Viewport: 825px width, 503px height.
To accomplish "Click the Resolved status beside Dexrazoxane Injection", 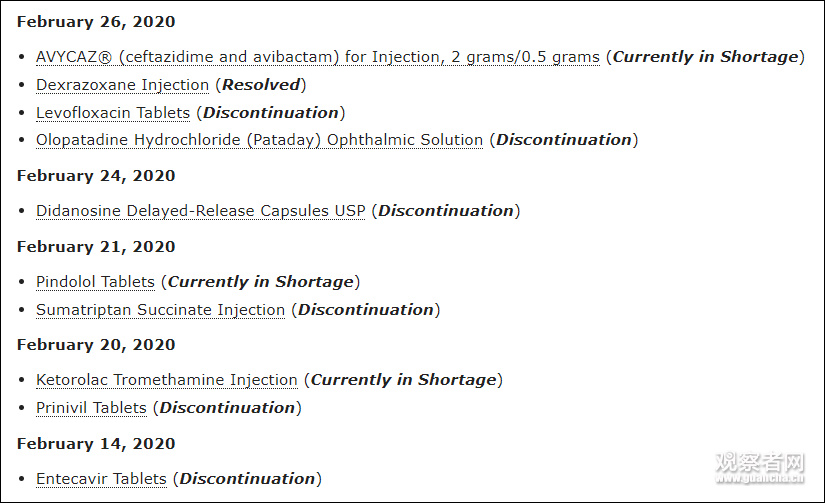I will [260, 85].
